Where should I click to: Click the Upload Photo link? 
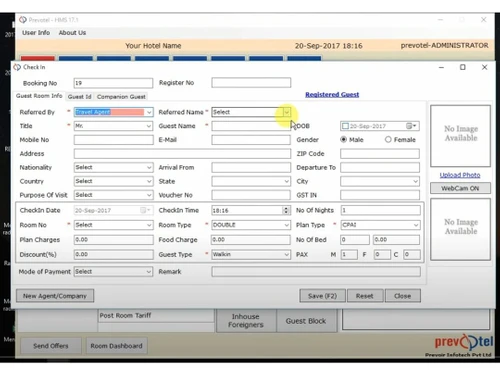(460, 175)
